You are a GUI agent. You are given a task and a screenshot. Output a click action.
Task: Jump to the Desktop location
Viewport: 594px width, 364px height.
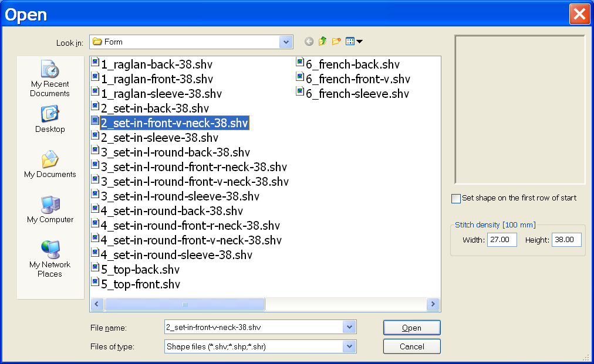50,119
